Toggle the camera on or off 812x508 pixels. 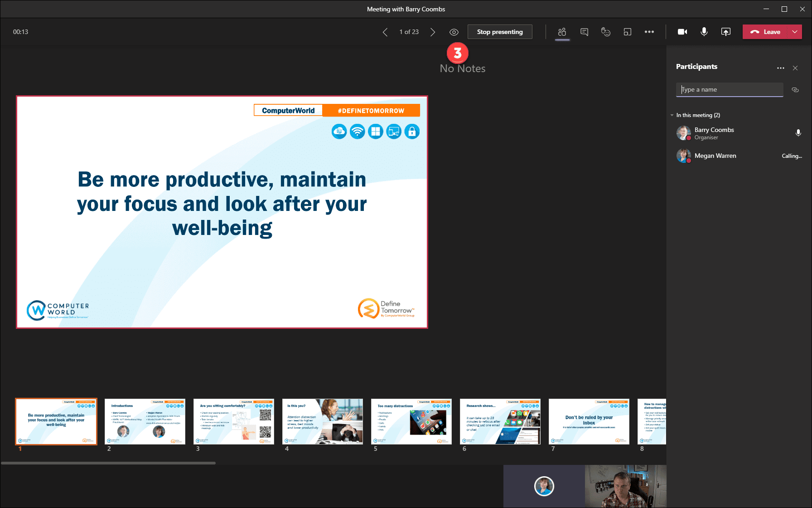[682, 32]
